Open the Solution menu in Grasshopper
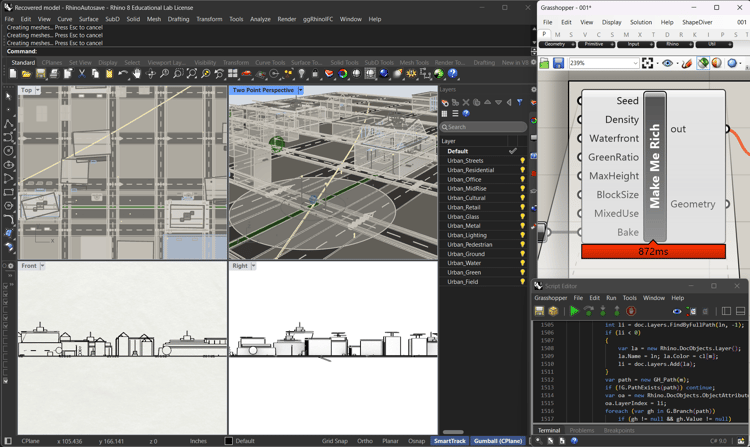Screen dimensions: 750x447 [640, 22]
